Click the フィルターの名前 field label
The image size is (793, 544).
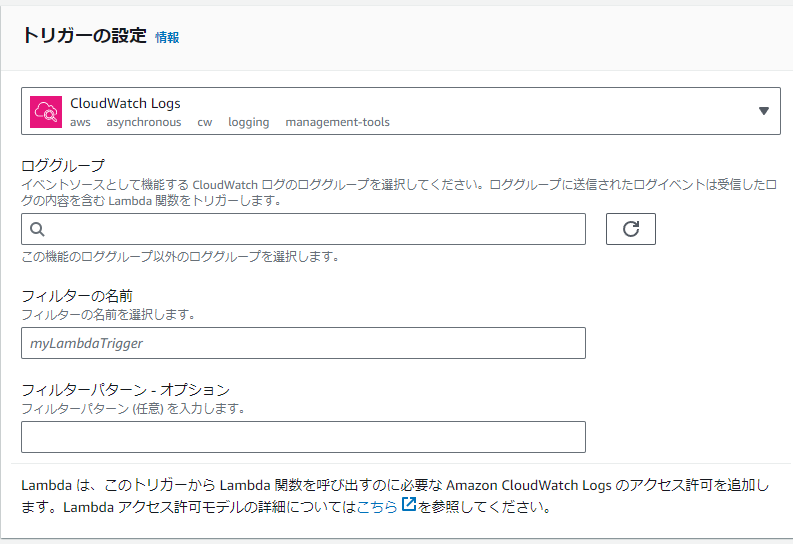coord(77,296)
